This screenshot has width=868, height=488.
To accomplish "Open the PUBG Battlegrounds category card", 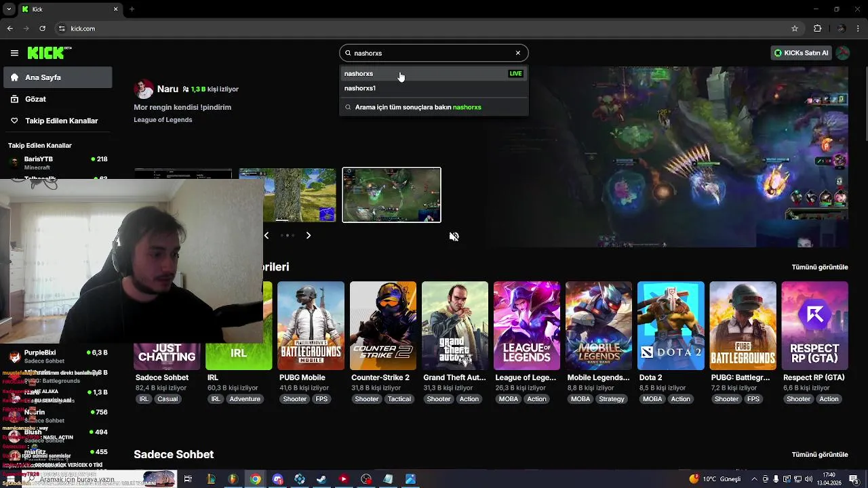I will tap(743, 325).
